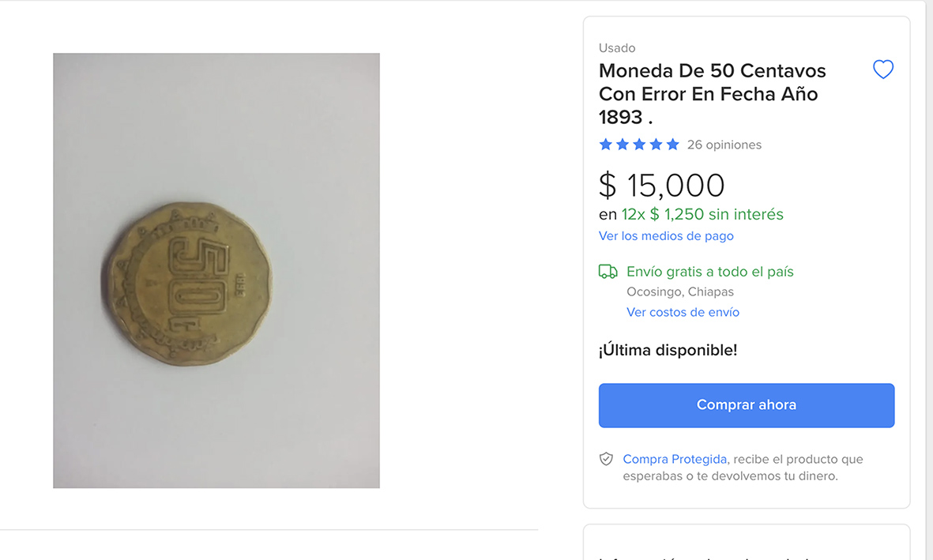Click the Compra Protegida shield icon
933x560 pixels.
pyautogui.click(x=606, y=459)
